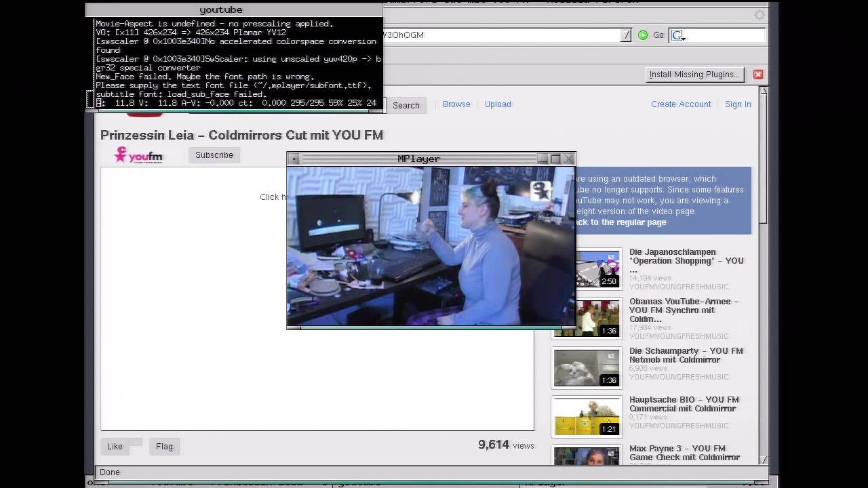This screenshot has width=868, height=488.
Task: Open Hauptsache BIO video thumbnail
Action: [x=587, y=416]
